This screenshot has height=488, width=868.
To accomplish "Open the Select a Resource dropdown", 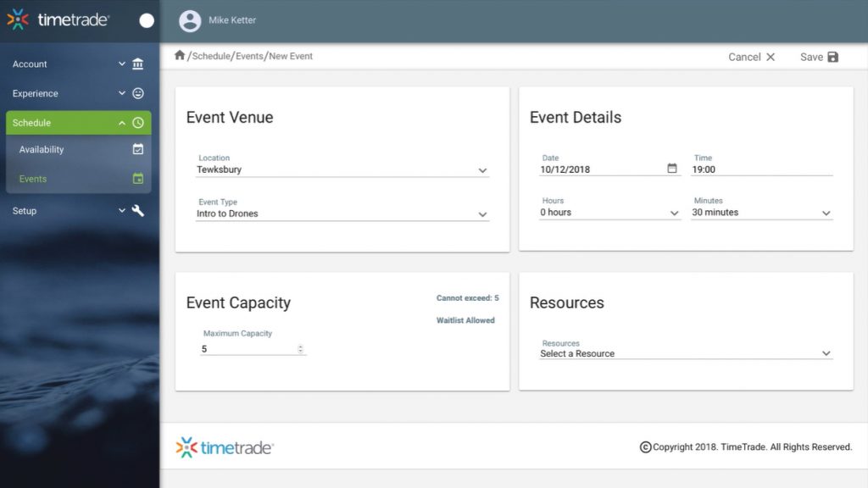I will pos(686,353).
